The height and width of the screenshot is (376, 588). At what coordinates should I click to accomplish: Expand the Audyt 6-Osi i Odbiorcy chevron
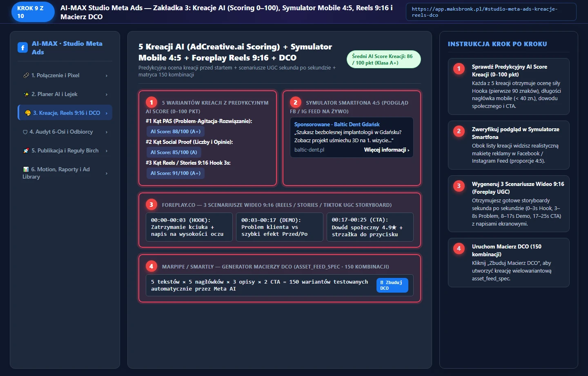(x=107, y=132)
